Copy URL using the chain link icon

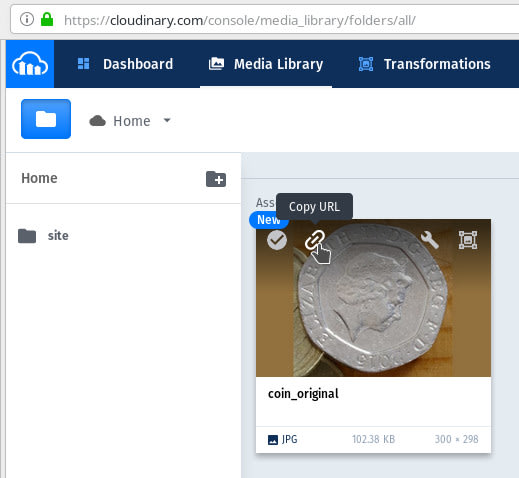tap(315, 240)
